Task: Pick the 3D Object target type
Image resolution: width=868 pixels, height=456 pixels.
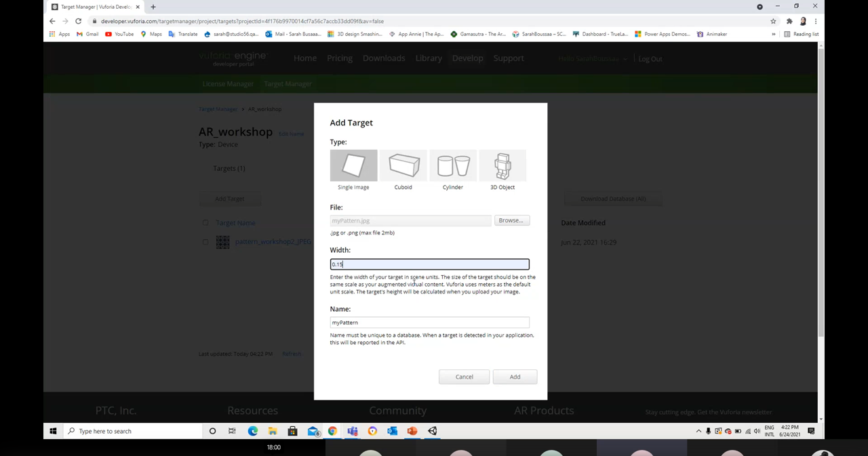Action: 502,165
